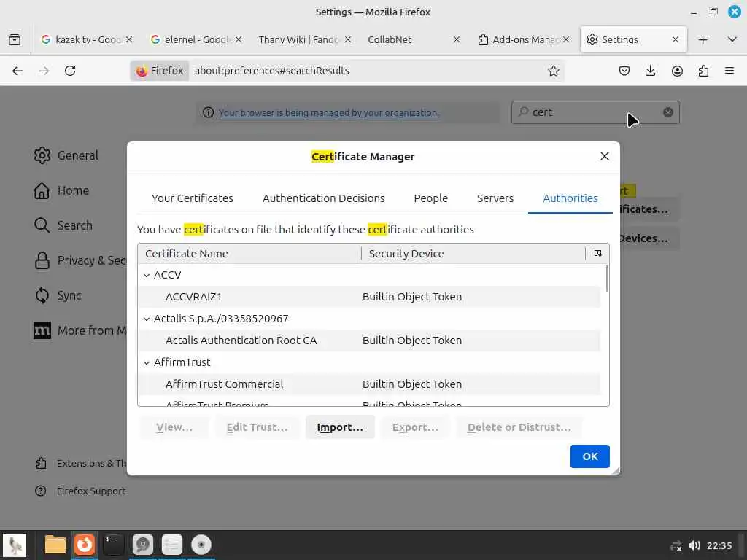Open the Firefox View icon
Screen dimensions: 747x560
pyautogui.click(x=15, y=39)
